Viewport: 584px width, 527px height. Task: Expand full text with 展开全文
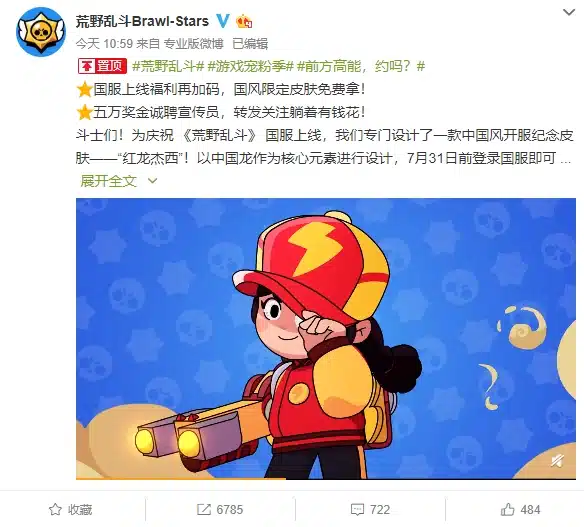click(108, 181)
